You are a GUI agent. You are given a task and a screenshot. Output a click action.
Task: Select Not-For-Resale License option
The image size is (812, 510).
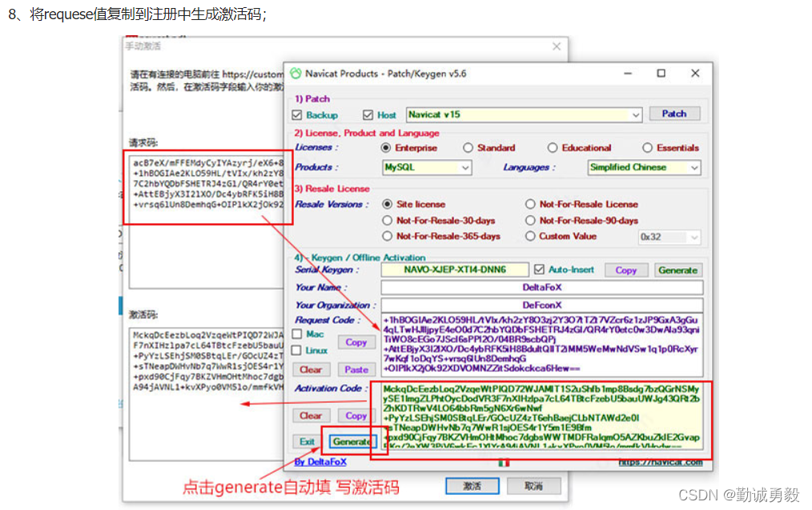pos(530,204)
